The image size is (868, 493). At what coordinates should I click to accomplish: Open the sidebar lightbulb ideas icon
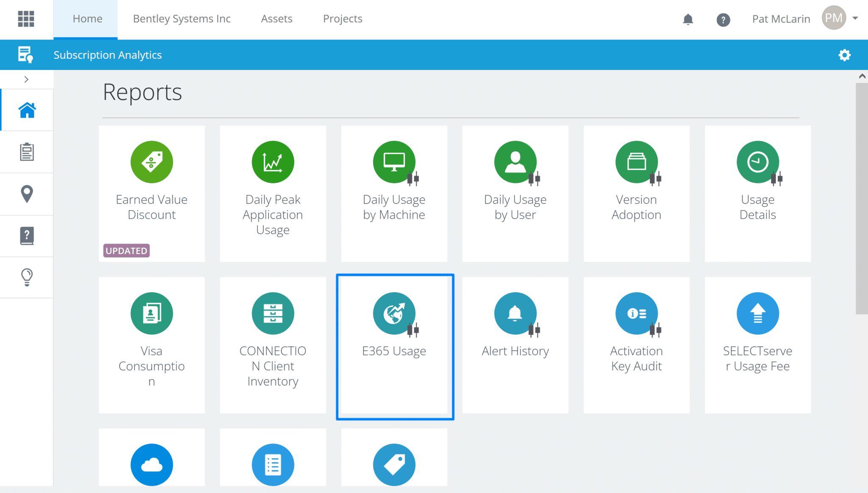tap(27, 277)
